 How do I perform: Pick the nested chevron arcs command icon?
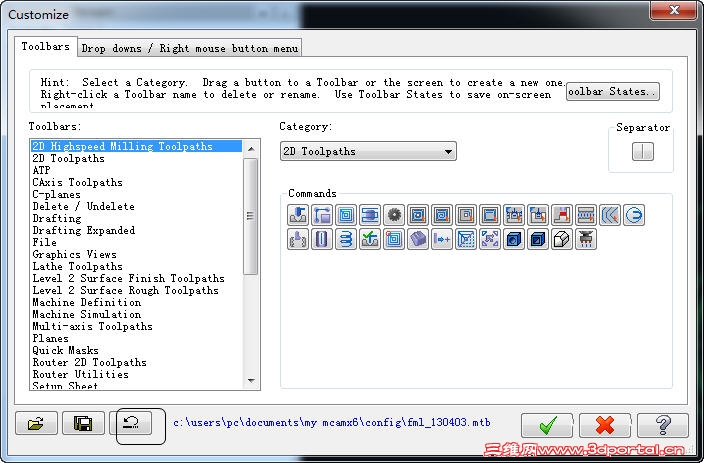610,215
